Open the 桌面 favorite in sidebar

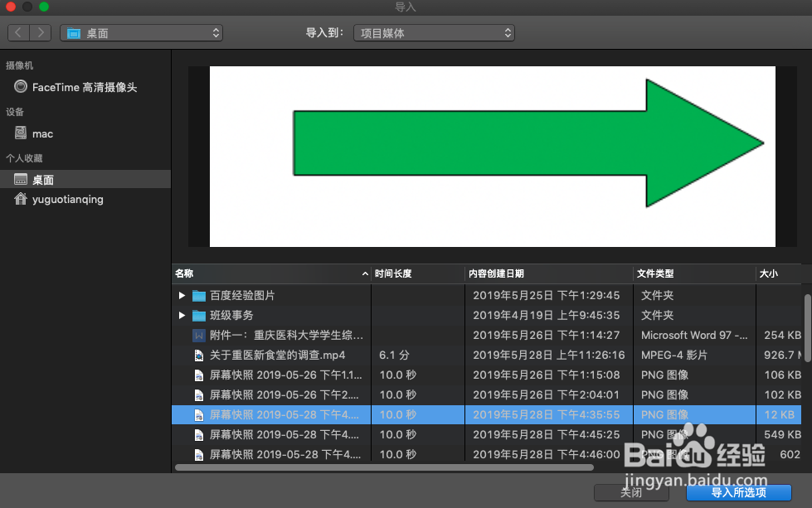click(41, 179)
